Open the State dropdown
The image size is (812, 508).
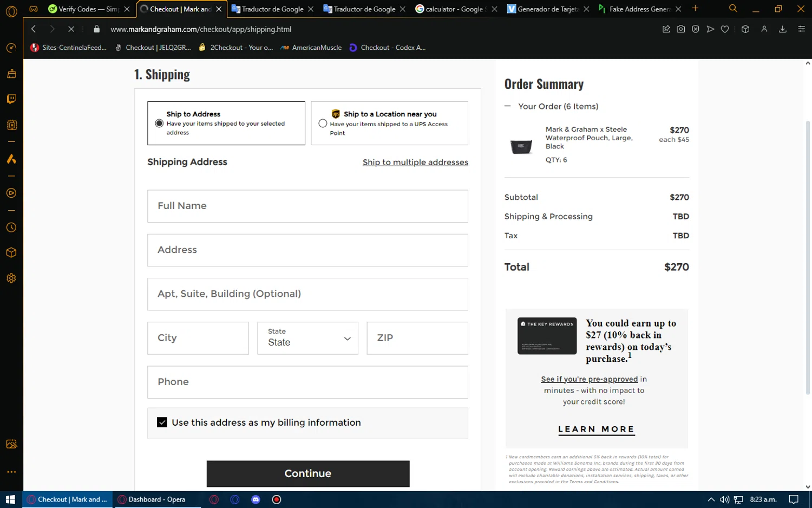point(307,338)
